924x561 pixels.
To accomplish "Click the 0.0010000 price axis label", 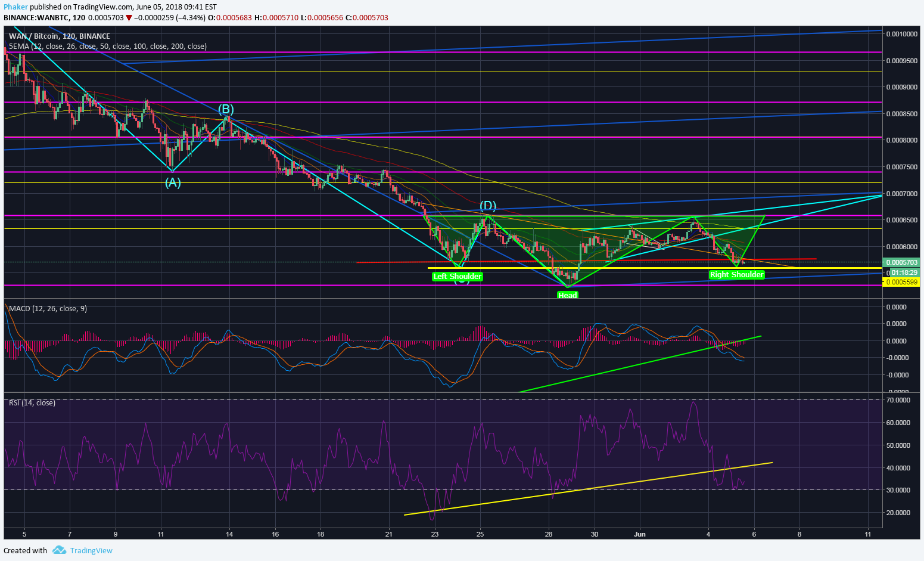I will 902,34.
